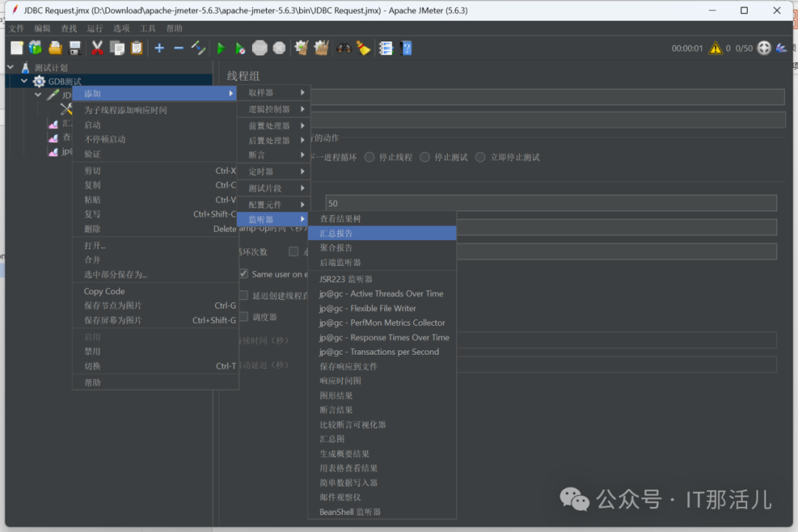
Task: Select the 停止测试 radio button
Action: point(425,157)
